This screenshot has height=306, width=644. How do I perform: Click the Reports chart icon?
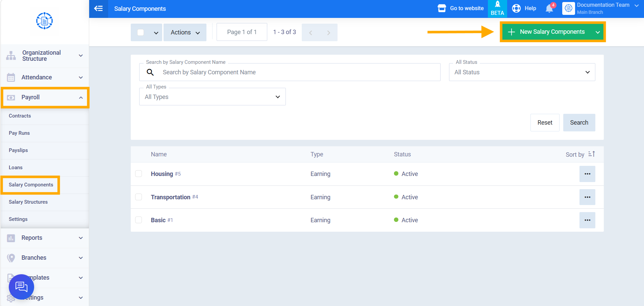click(x=11, y=238)
